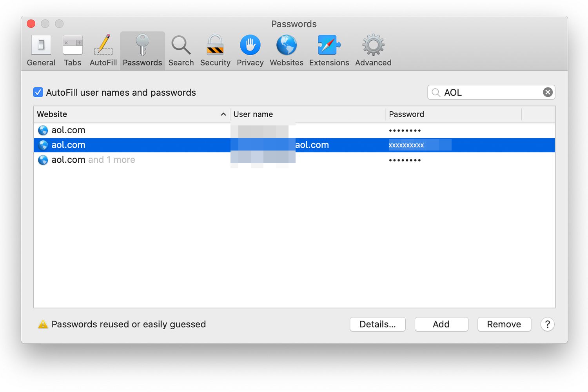588x392 pixels.
Task: Select the "aol.com and 1 more" row
Action: click(x=294, y=160)
